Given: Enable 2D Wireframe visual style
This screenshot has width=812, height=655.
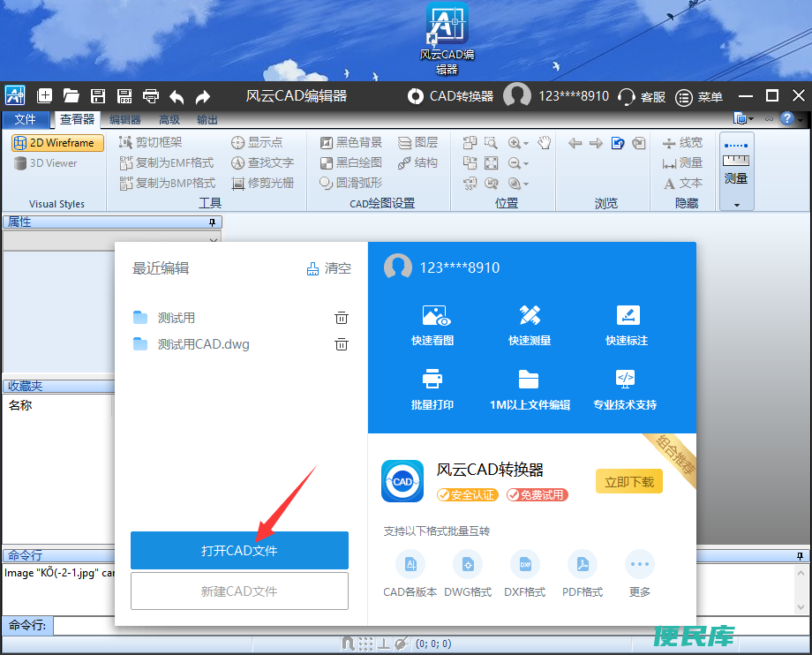Looking at the screenshot, I should point(57,143).
